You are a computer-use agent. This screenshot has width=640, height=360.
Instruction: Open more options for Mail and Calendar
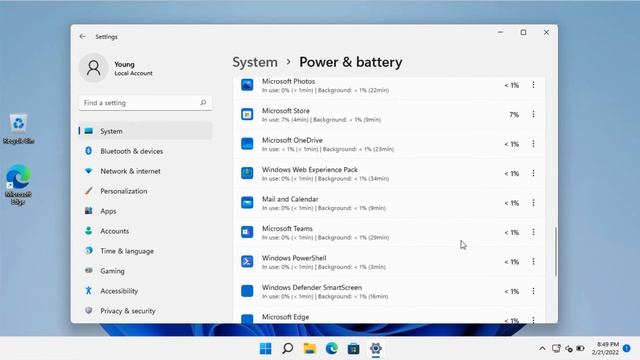tap(533, 202)
